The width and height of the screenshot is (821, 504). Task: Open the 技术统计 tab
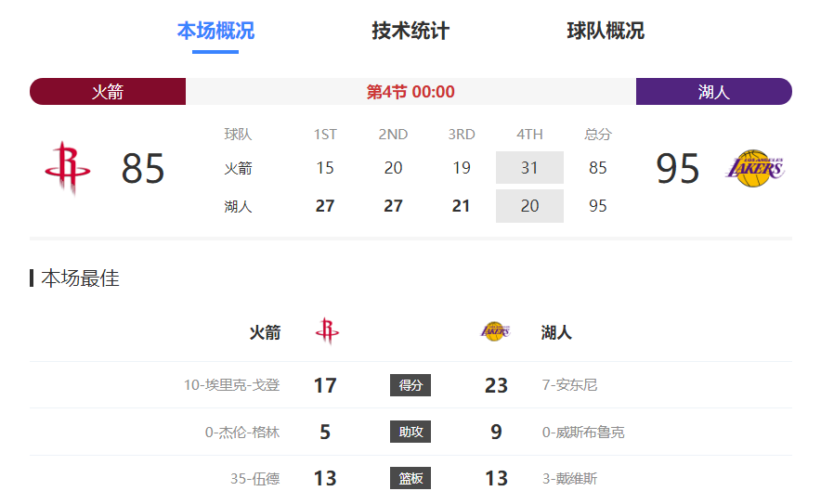tap(410, 31)
